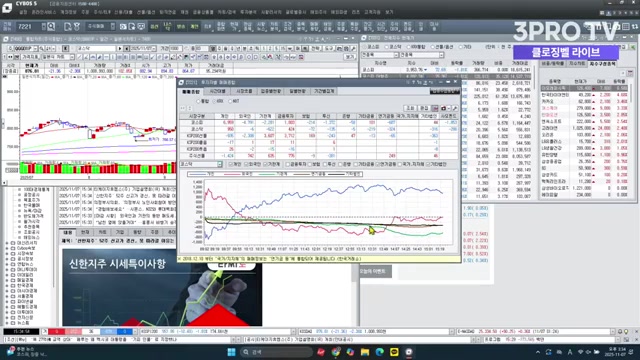
Task: Click the play arrow icon in chart toolbar
Action: coord(120,49)
